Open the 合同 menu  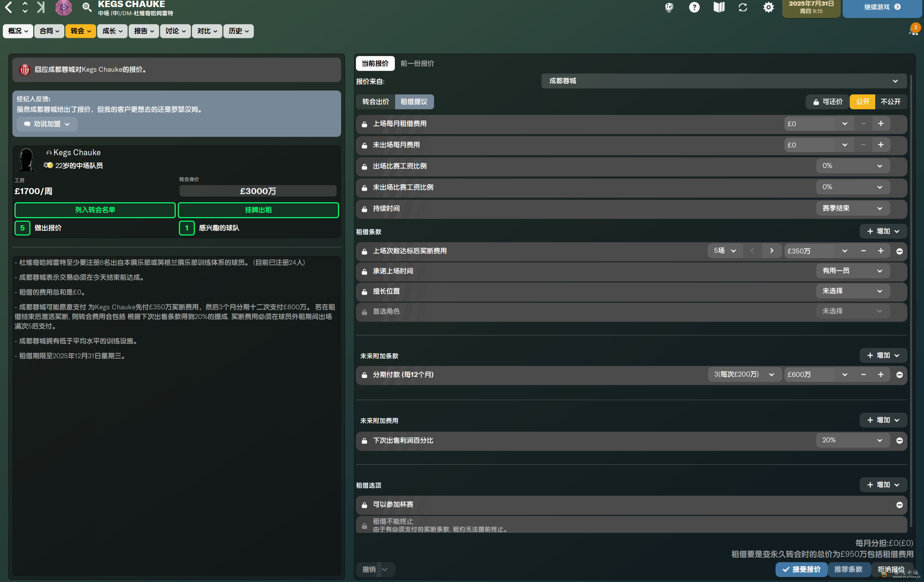coord(49,31)
